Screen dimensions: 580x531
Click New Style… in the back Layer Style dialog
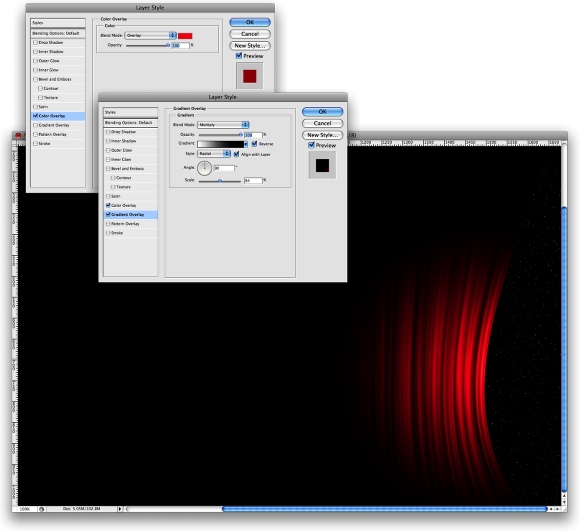250,46
